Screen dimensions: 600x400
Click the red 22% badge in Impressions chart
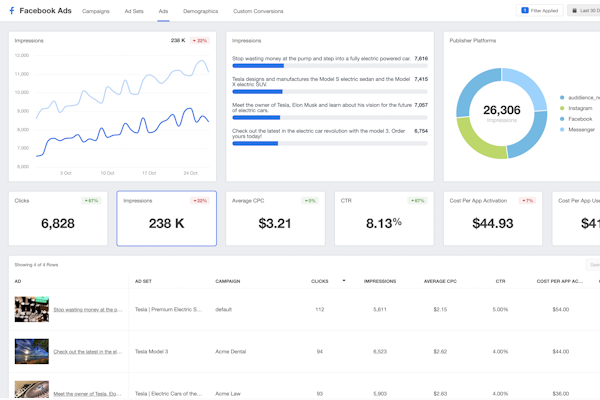tap(200, 41)
